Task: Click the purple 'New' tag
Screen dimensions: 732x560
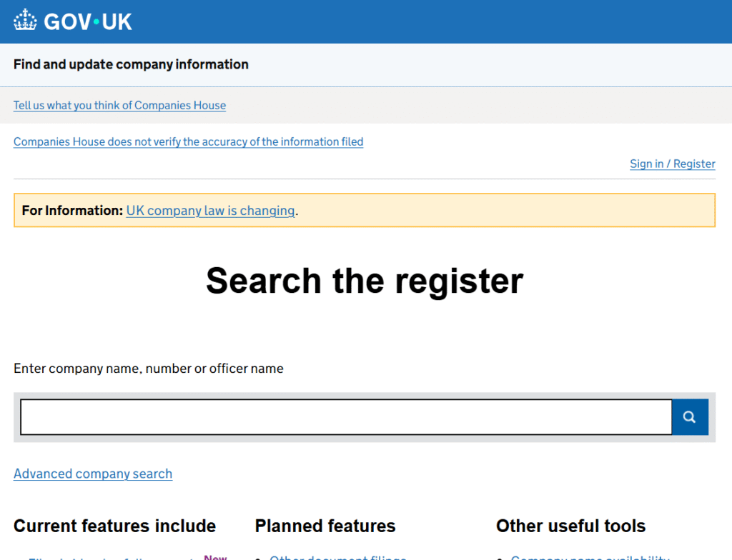Action: 215,557
